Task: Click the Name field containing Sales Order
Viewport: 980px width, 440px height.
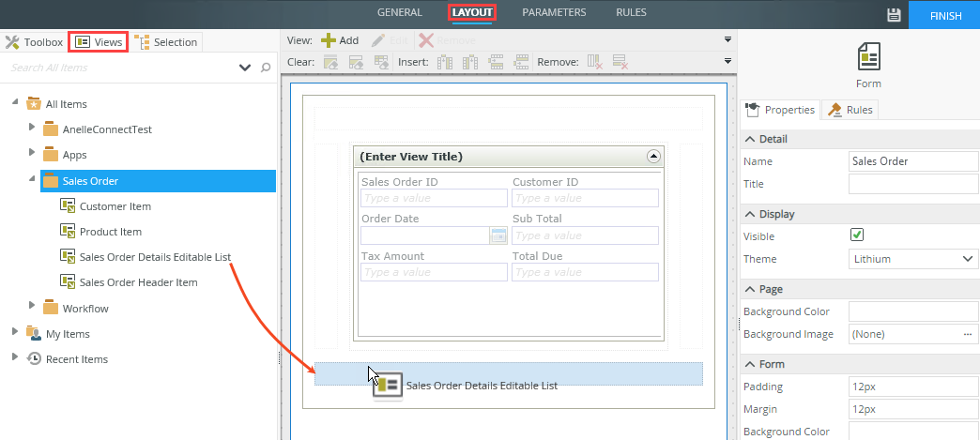Action: click(913, 161)
